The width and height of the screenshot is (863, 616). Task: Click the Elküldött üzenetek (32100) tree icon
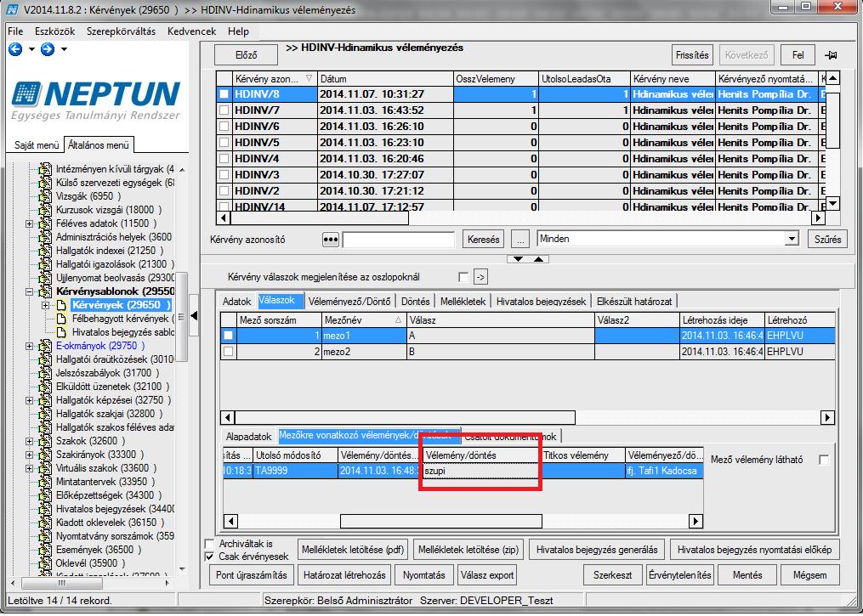coord(45,387)
